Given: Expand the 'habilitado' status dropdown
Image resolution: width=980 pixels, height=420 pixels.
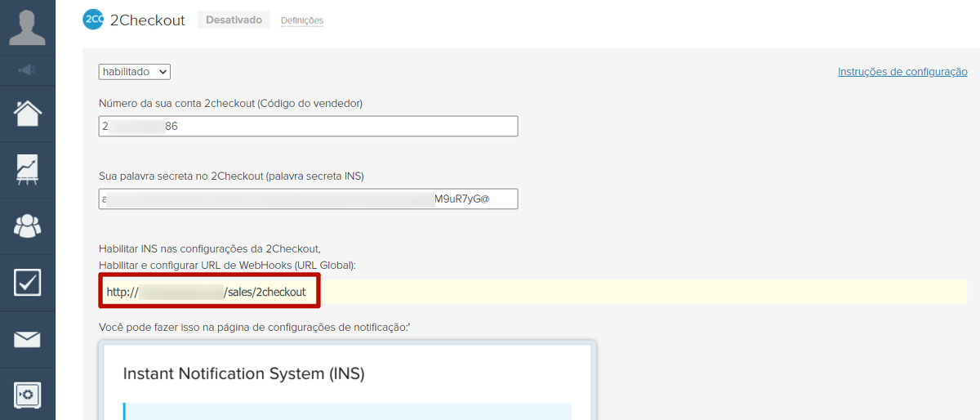Looking at the screenshot, I should click(x=135, y=72).
